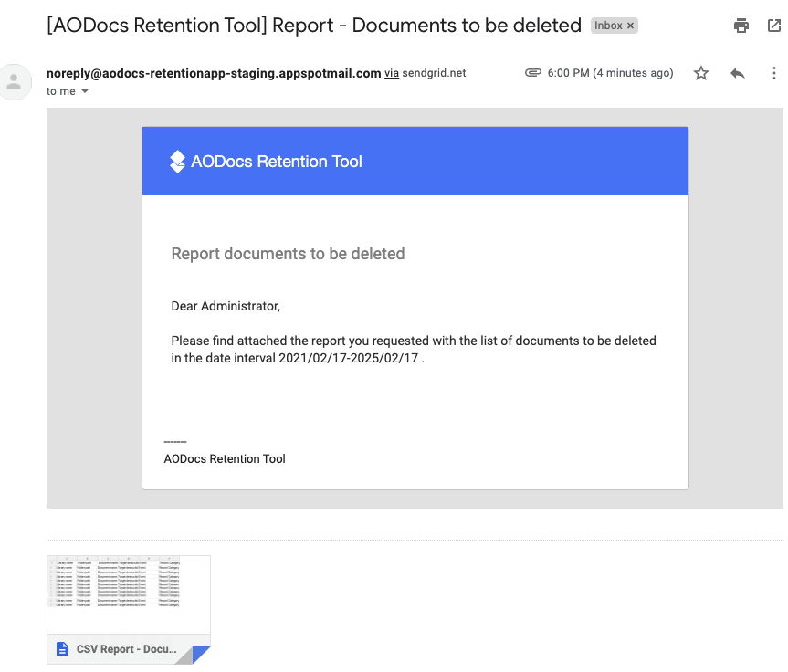Star this email message

[x=701, y=73]
